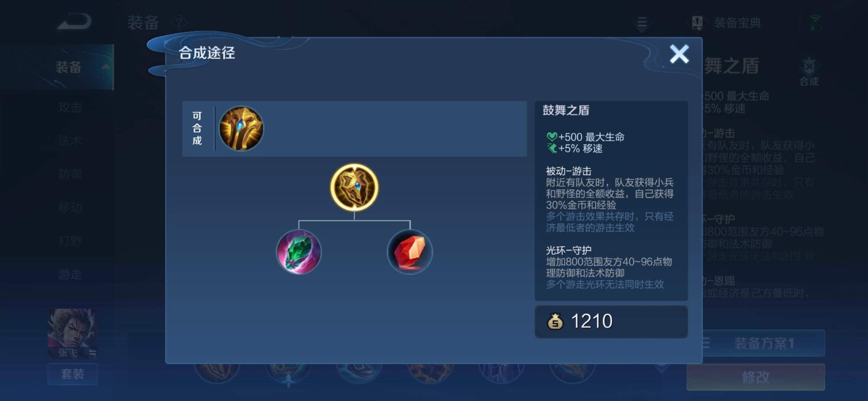Open the 防御 equipment category
This screenshot has height=401, width=868.
[70, 174]
